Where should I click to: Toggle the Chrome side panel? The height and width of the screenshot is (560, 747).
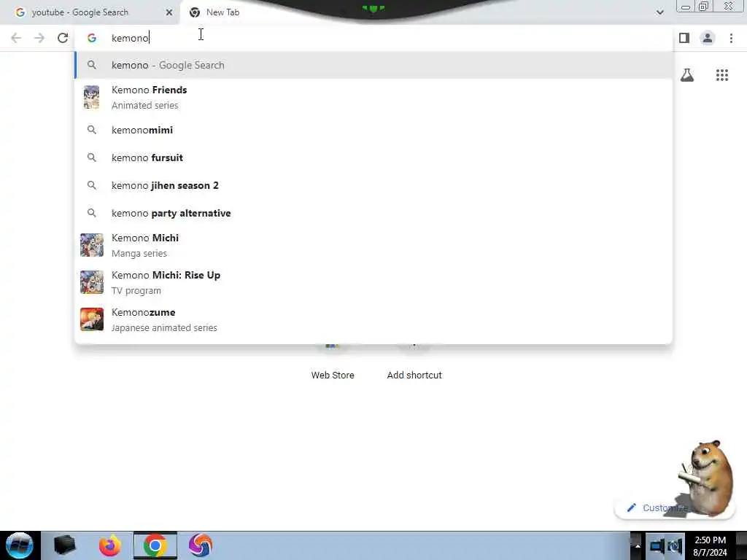coord(684,38)
